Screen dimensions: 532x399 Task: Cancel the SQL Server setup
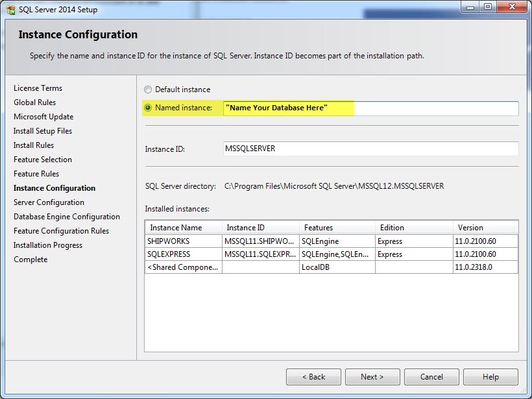[x=431, y=377]
